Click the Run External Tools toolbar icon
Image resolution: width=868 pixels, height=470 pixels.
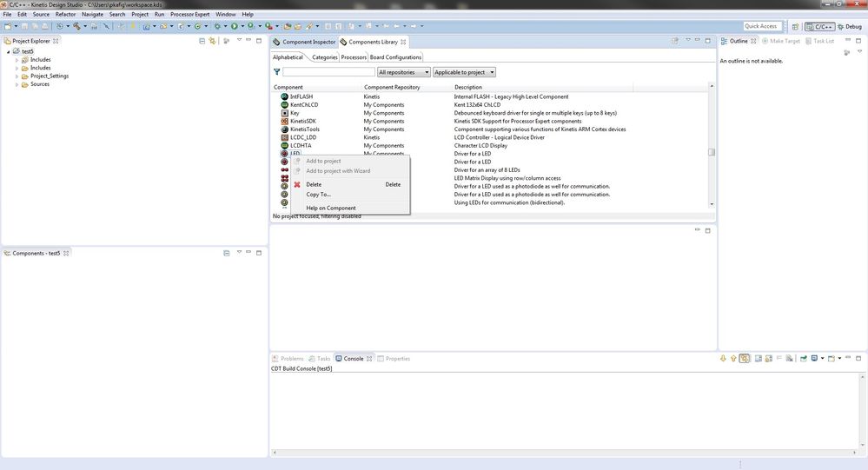pos(268,26)
